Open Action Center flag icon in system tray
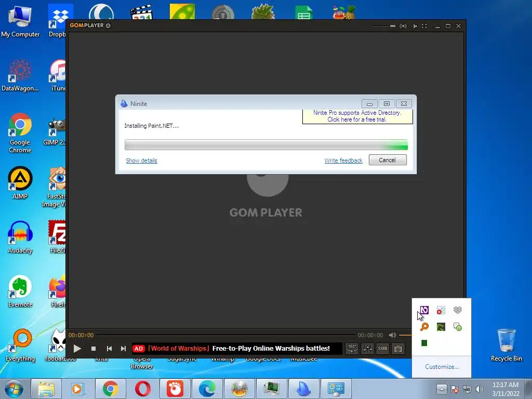The width and height of the screenshot is (532, 399). click(x=455, y=389)
